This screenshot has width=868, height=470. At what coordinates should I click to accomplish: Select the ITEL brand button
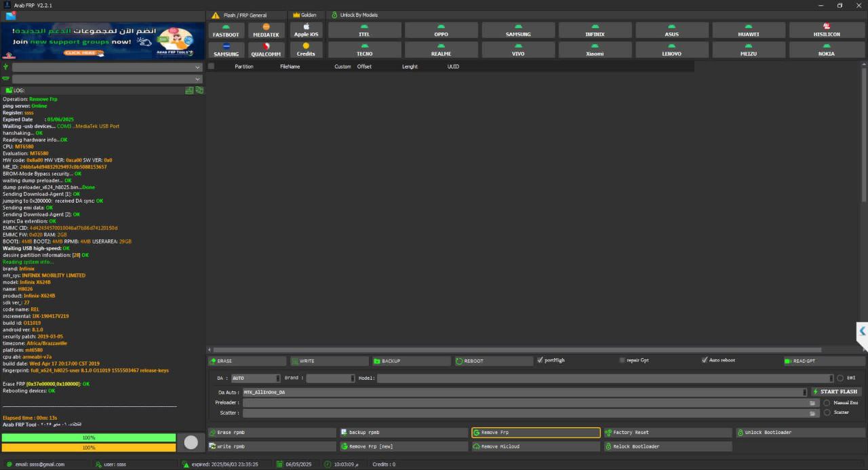pos(364,31)
